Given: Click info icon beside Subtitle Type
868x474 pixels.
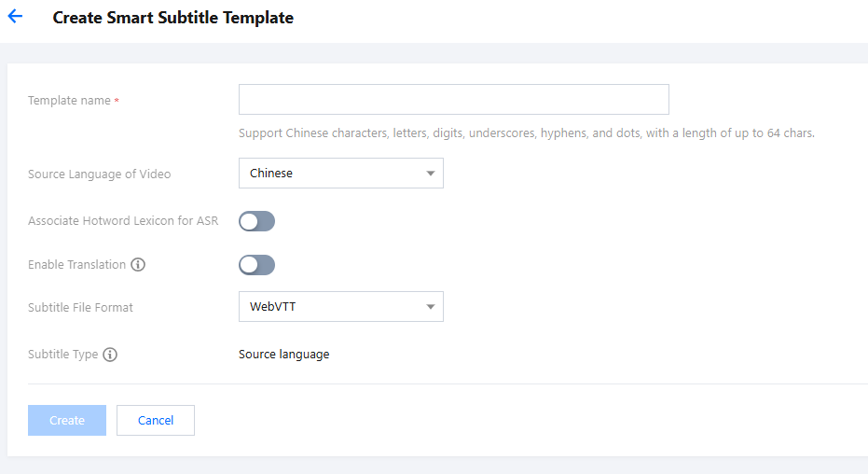Looking at the screenshot, I should (x=110, y=355).
